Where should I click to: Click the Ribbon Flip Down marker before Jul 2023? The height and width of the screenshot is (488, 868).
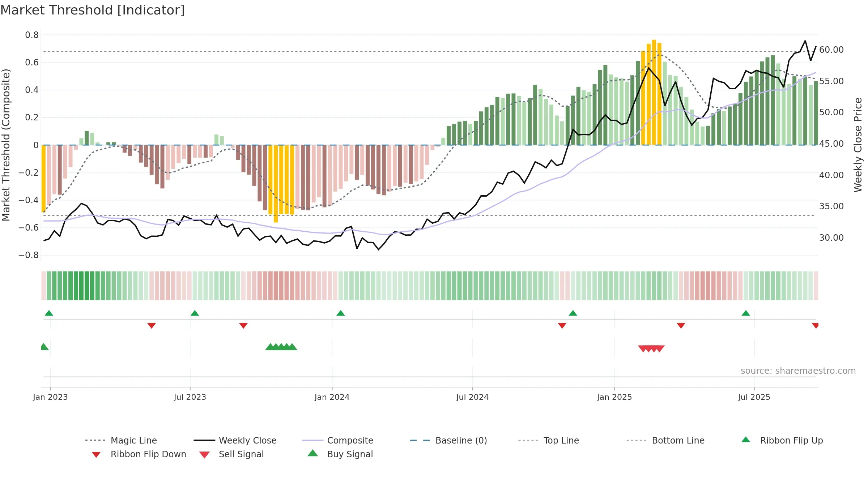[152, 326]
